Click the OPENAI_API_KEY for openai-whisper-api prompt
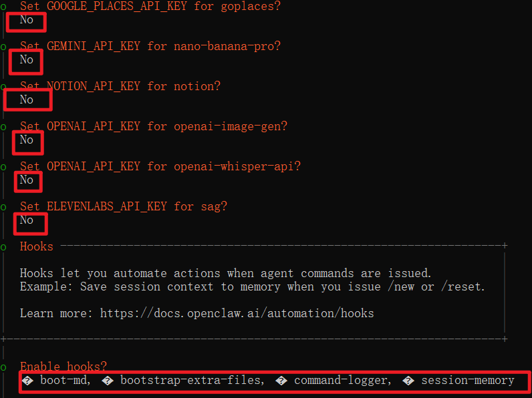This screenshot has width=532, height=398. [160, 166]
